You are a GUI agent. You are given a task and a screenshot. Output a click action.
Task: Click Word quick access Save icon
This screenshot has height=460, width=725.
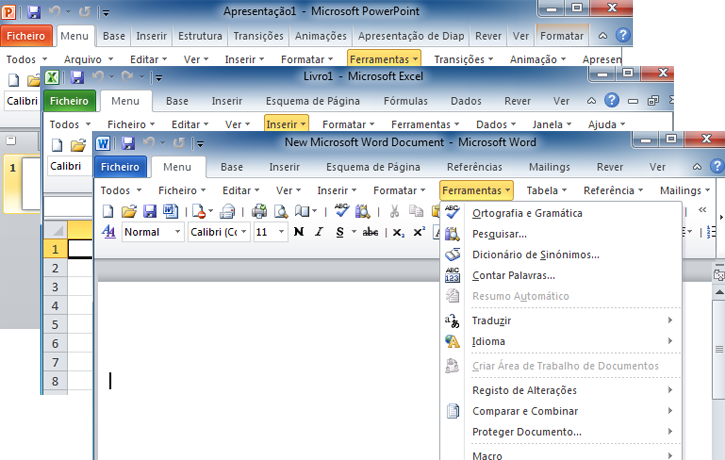(x=128, y=143)
